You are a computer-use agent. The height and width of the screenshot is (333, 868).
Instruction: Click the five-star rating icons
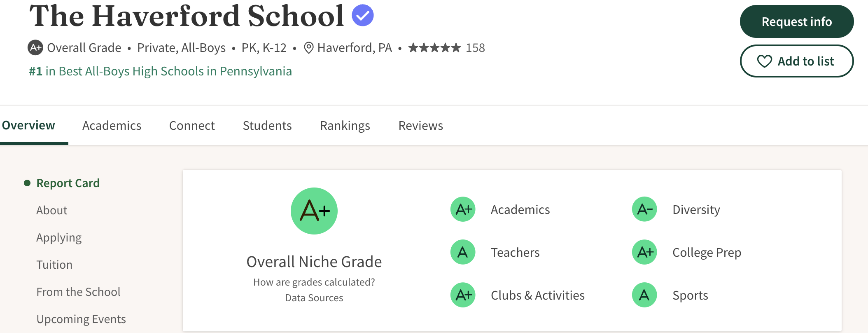pos(434,48)
